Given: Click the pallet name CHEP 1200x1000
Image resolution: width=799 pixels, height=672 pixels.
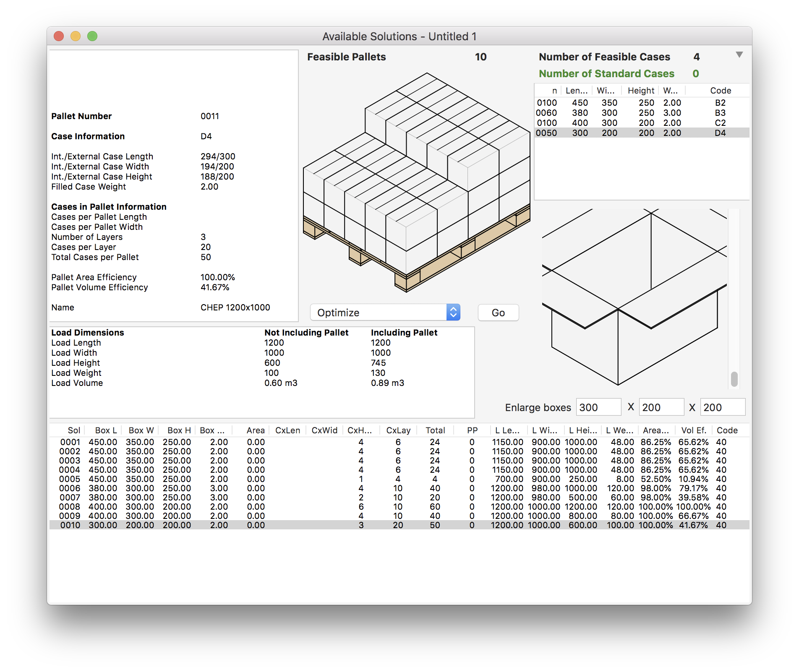Looking at the screenshot, I should point(235,307).
